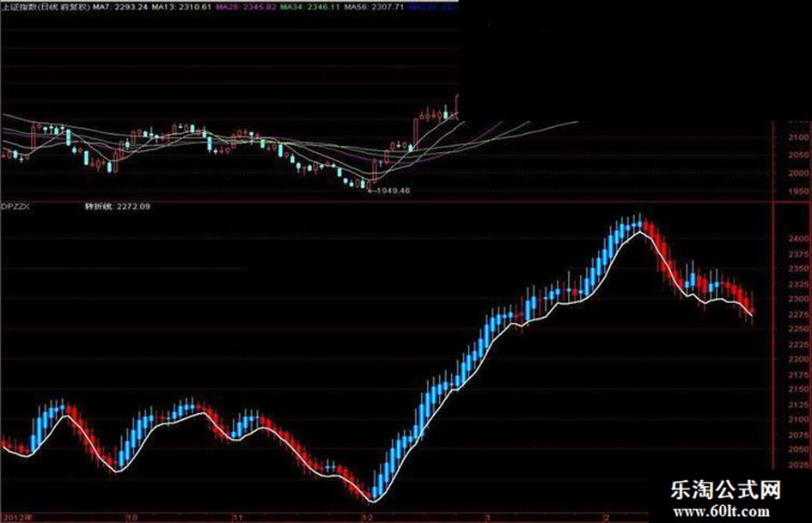Click 2200 on the lower indicator axis

click(798, 359)
